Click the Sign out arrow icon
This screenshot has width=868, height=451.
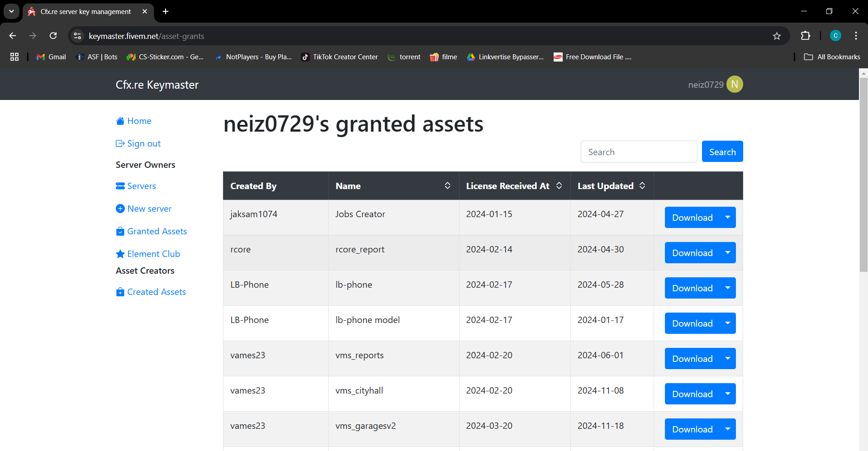point(120,143)
